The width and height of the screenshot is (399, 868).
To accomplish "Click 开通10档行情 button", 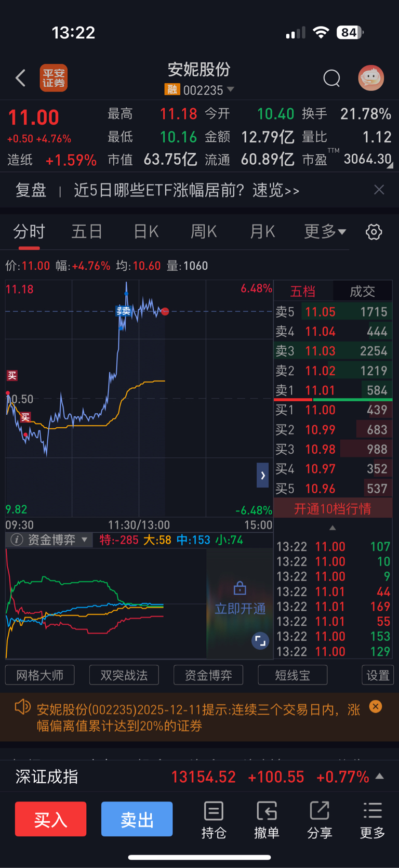I will 332,508.
